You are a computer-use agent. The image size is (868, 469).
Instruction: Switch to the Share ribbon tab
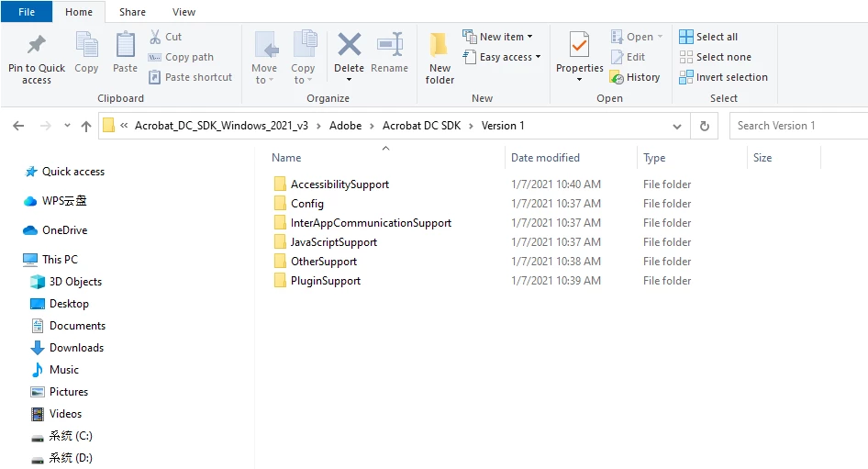pyautogui.click(x=132, y=12)
